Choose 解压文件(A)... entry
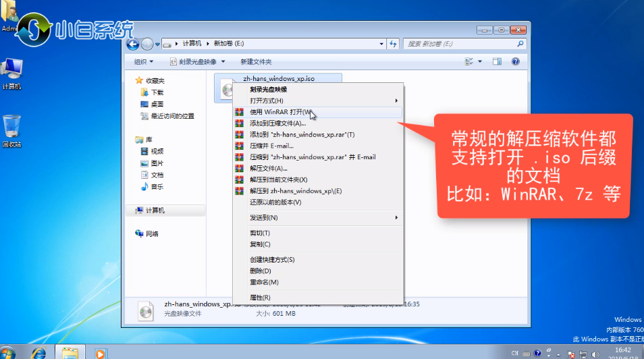Image resolution: width=644 pixels, height=359 pixels. point(317,169)
